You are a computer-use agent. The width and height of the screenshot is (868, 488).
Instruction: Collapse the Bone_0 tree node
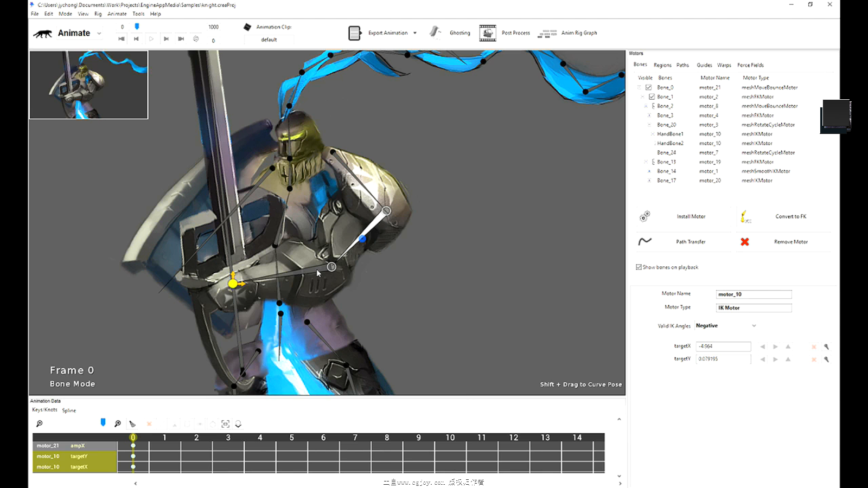[639, 87]
